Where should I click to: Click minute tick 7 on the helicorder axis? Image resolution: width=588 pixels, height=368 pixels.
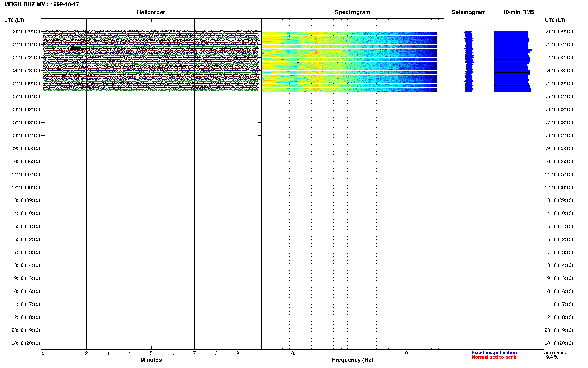pos(195,353)
